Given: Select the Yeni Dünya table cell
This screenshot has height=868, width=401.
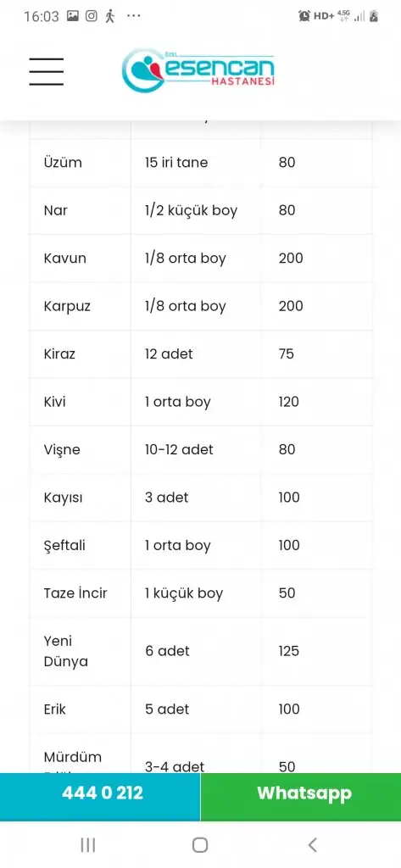Looking at the screenshot, I should pyautogui.click(x=81, y=652).
